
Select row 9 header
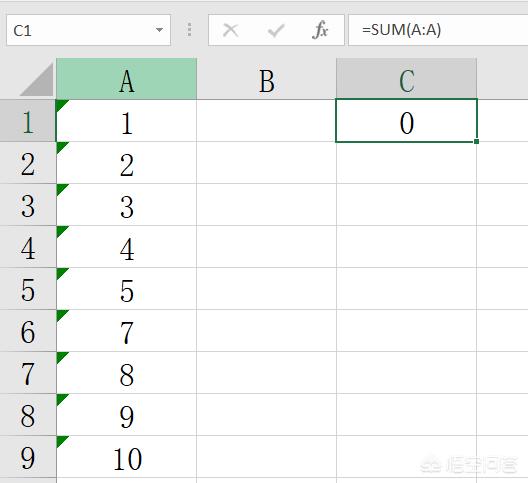click(28, 457)
